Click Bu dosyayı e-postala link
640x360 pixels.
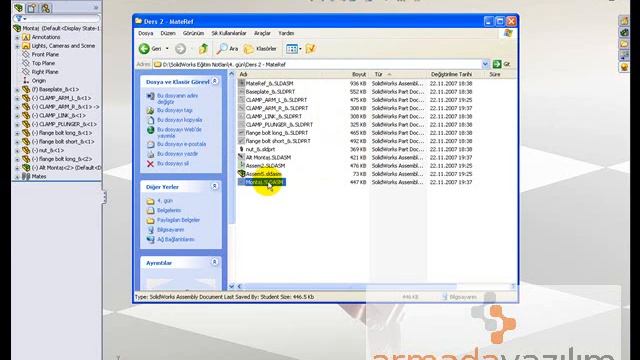point(181,144)
